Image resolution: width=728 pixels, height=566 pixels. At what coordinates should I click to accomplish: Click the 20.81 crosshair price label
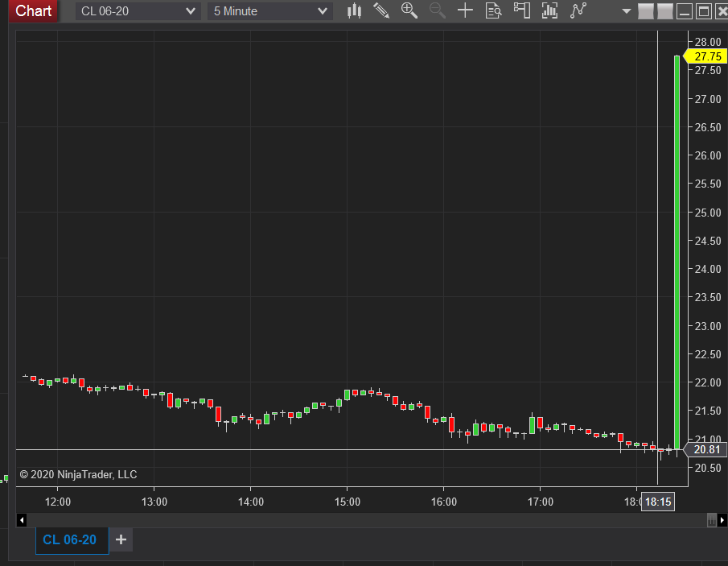(705, 449)
